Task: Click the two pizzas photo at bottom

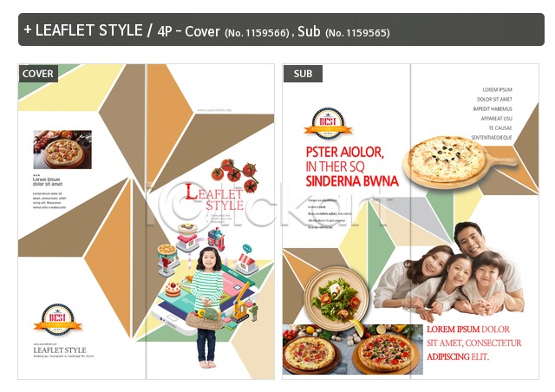Action: (353, 350)
